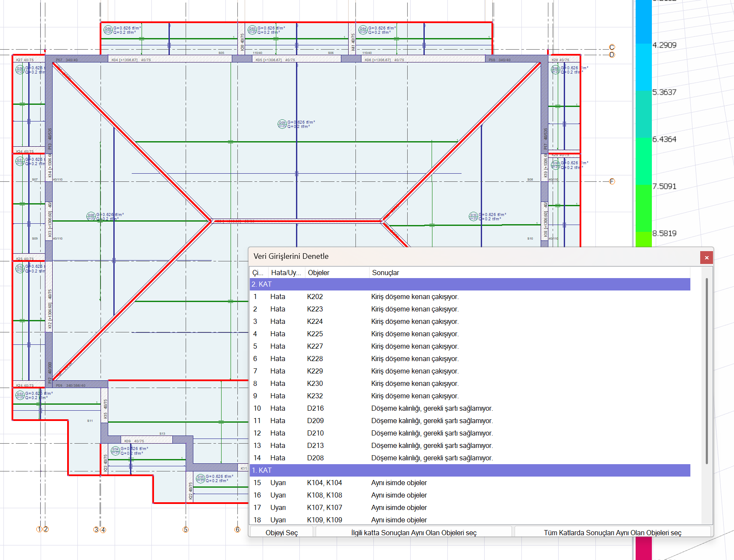The image size is (734, 560).
Task: Select the axis 5 grid bubble
Action: point(186,530)
